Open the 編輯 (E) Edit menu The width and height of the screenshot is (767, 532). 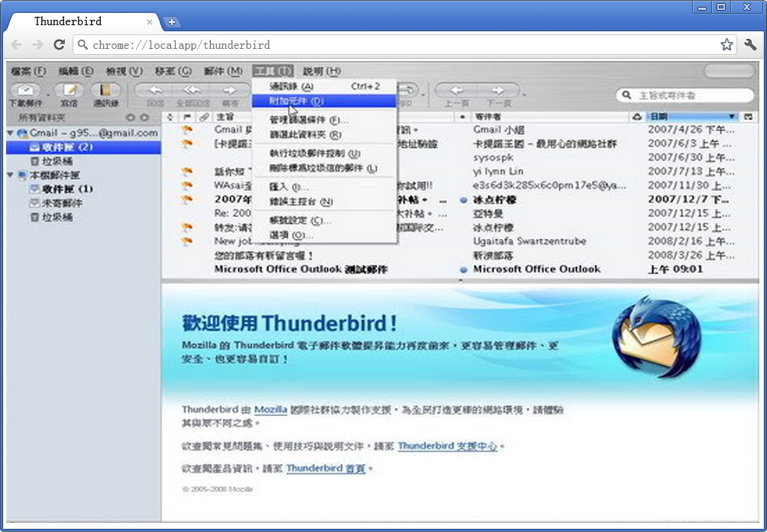pyautogui.click(x=76, y=71)
